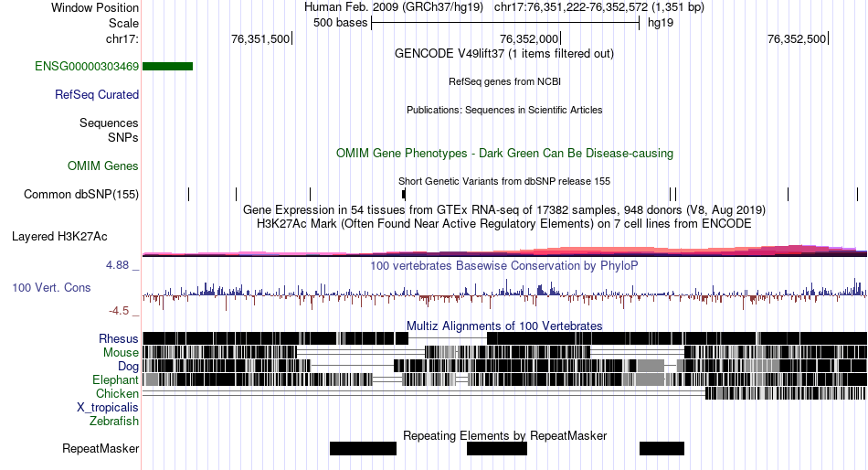Select the green ENSG00000303469 gene block

(x=168, y=67)
